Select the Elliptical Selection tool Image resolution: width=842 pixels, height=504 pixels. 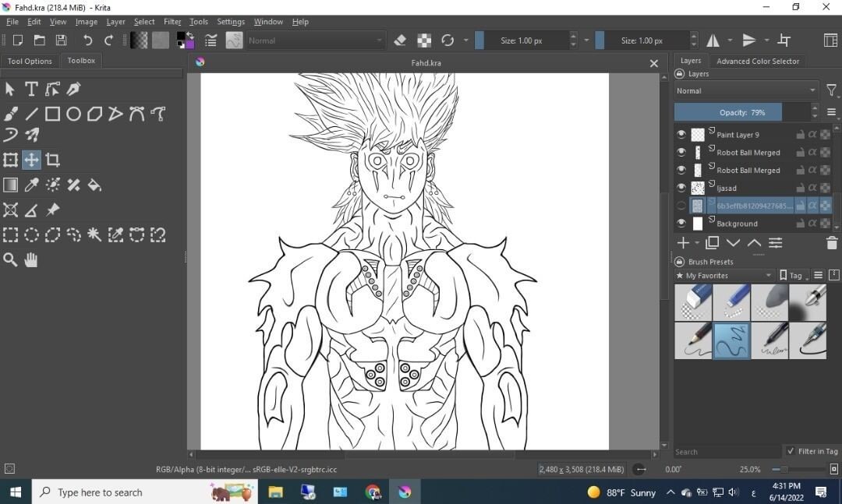pyautogui.click(x=31, y=234)
